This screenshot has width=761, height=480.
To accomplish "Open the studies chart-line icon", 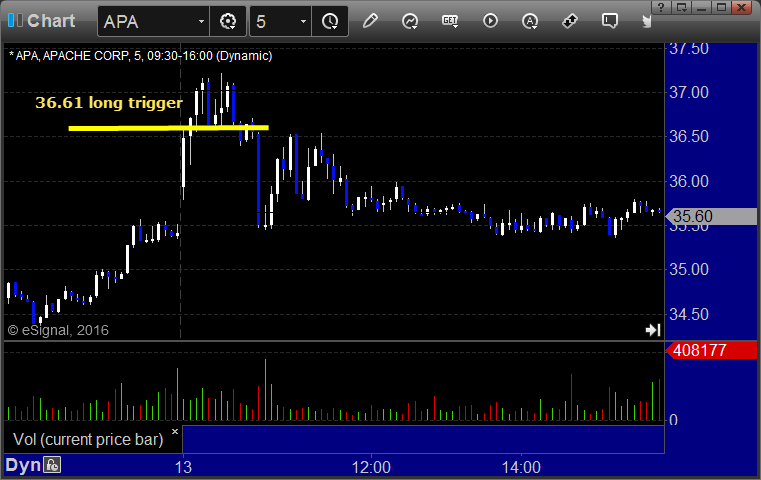I will click(410, 21).
